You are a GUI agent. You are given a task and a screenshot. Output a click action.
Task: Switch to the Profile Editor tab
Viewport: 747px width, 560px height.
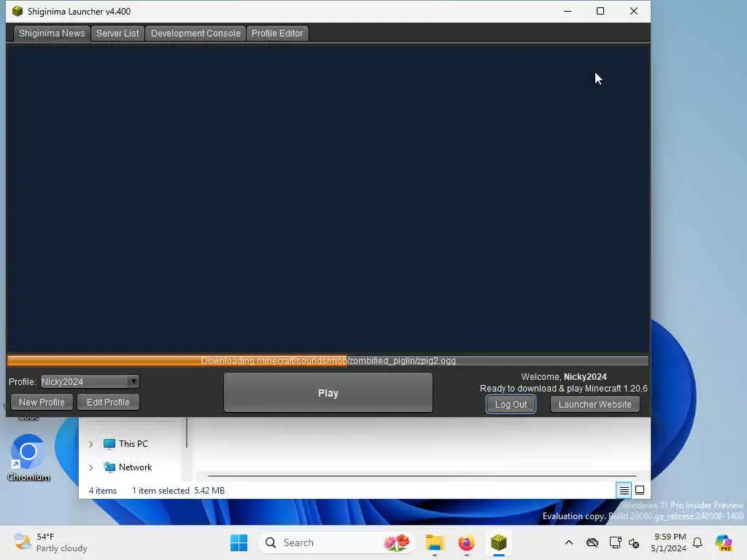(276, 34)
